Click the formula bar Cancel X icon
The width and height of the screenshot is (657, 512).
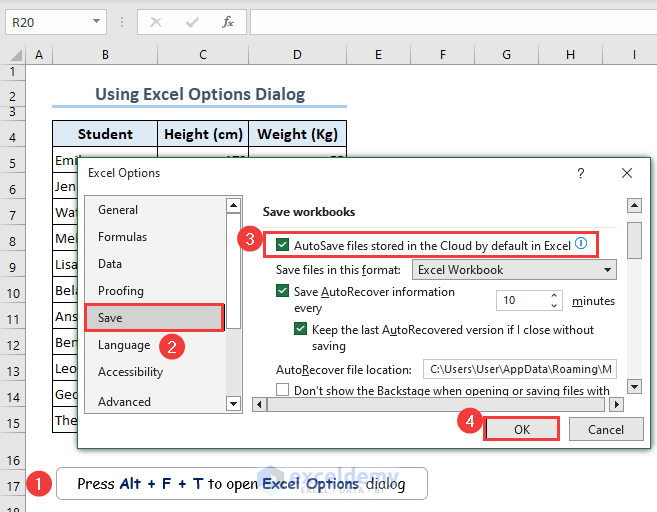(x=155, y=22)
